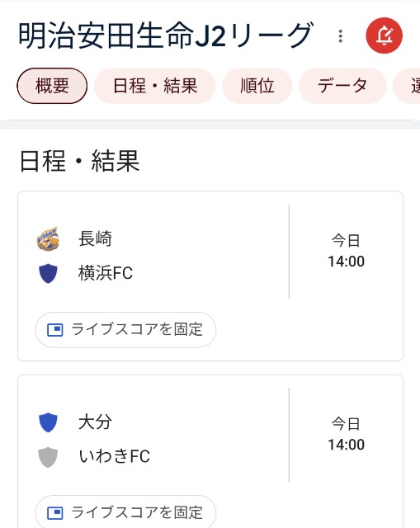Pin live score for 長崎 vs 横浜FC

pyautogui.click(x=125, y=330)
